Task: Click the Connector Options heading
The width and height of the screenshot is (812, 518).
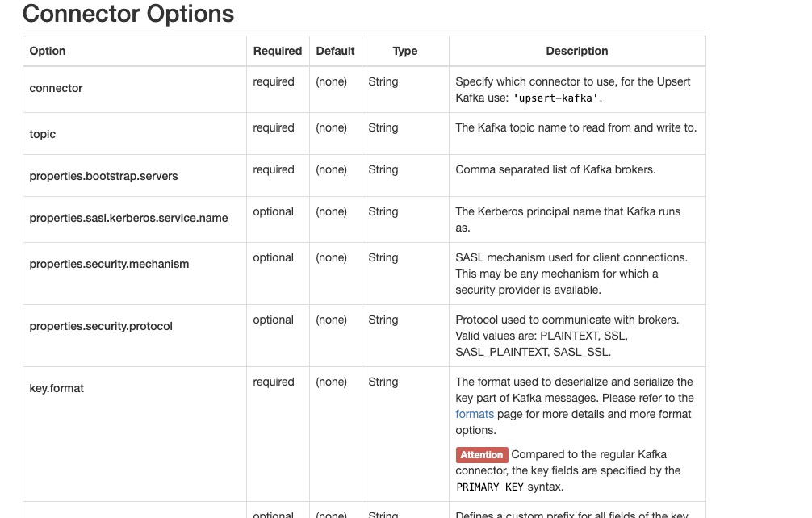Action: click(128, 14)
